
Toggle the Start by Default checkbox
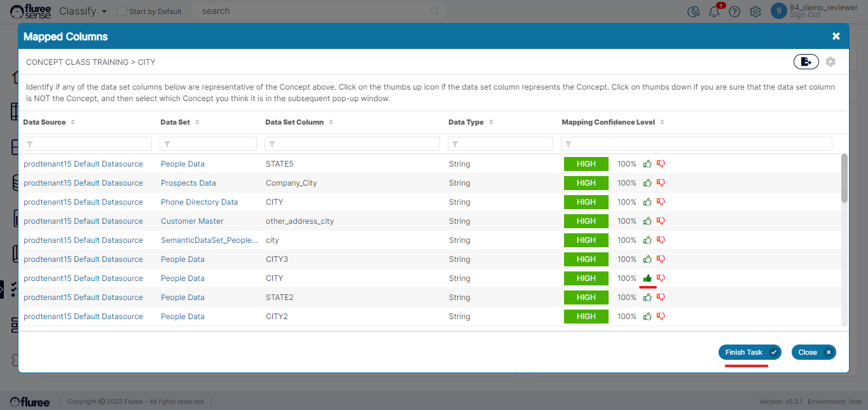pyautogui.click(x=122, y=11)
